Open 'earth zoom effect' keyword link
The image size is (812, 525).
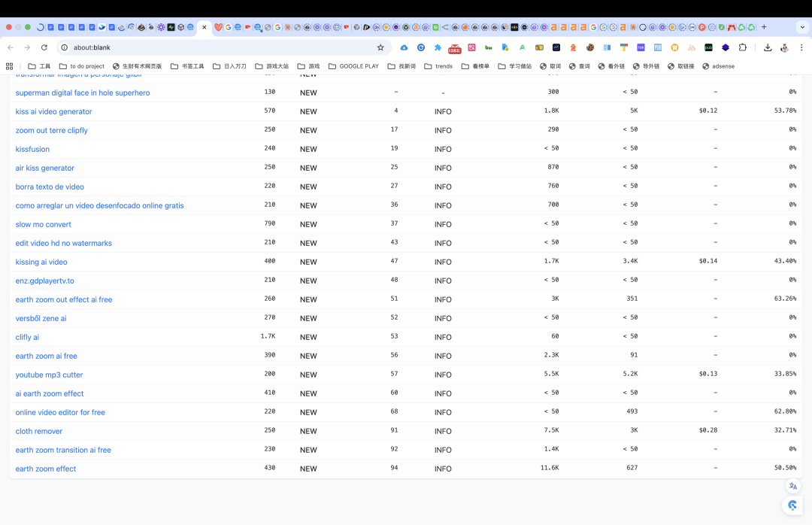(46, 469)
